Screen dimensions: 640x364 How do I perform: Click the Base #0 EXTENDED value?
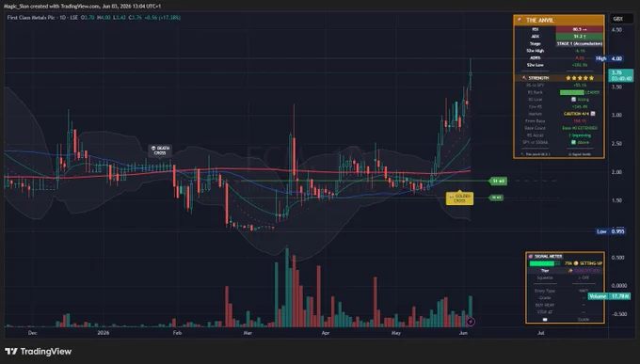[580, 128]
